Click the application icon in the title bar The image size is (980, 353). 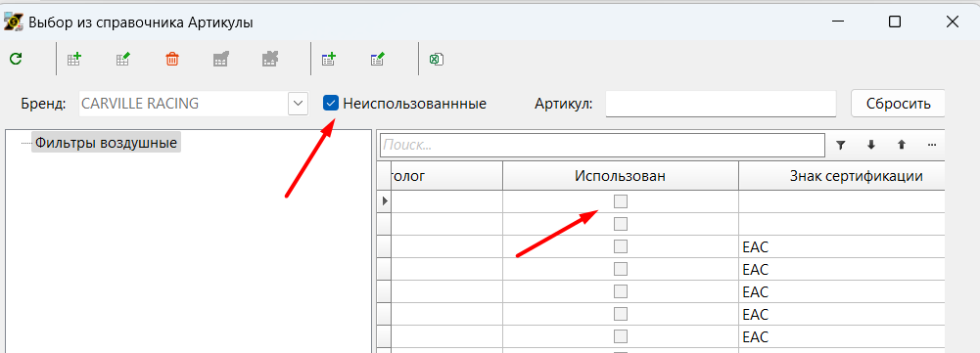coord(13,22)
